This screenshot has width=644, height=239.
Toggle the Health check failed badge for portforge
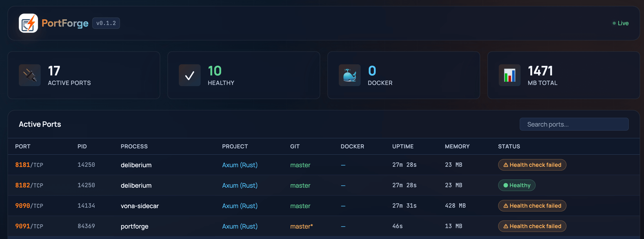pos(532,226)
